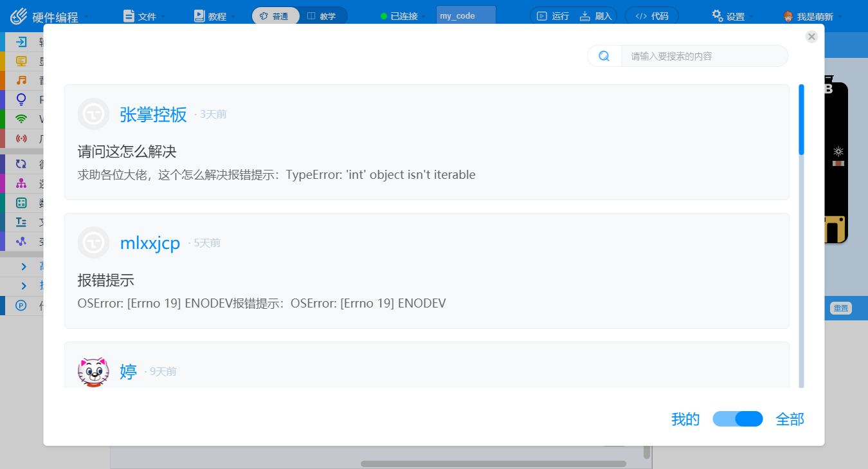The width and height of the screenshot is (868, 469).
Task: Select the input category arrow icon
Action: tap(21, 42)
